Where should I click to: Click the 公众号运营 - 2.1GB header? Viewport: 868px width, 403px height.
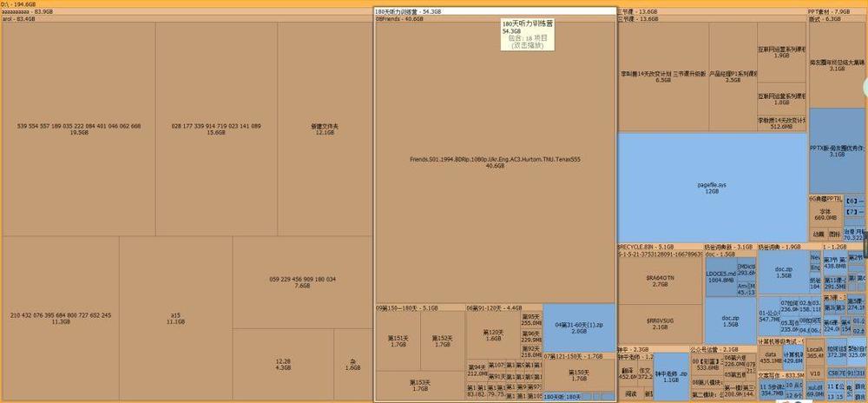click(723, 350)
